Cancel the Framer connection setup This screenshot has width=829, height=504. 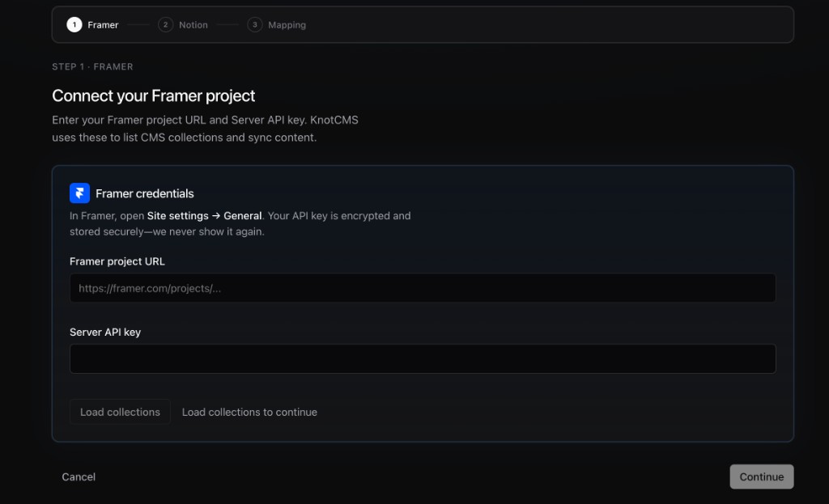pos(79,477)
